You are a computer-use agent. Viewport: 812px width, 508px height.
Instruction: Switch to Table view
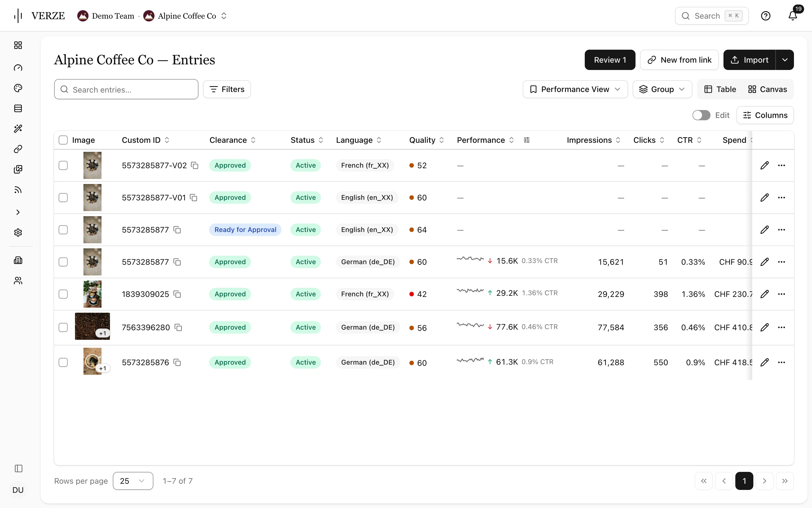(720, 89)
